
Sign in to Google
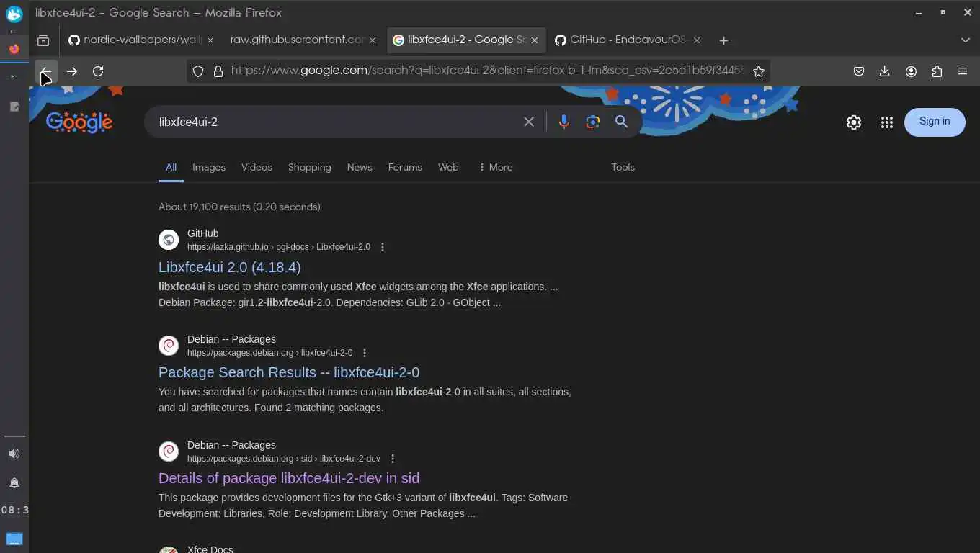point(935,122)
